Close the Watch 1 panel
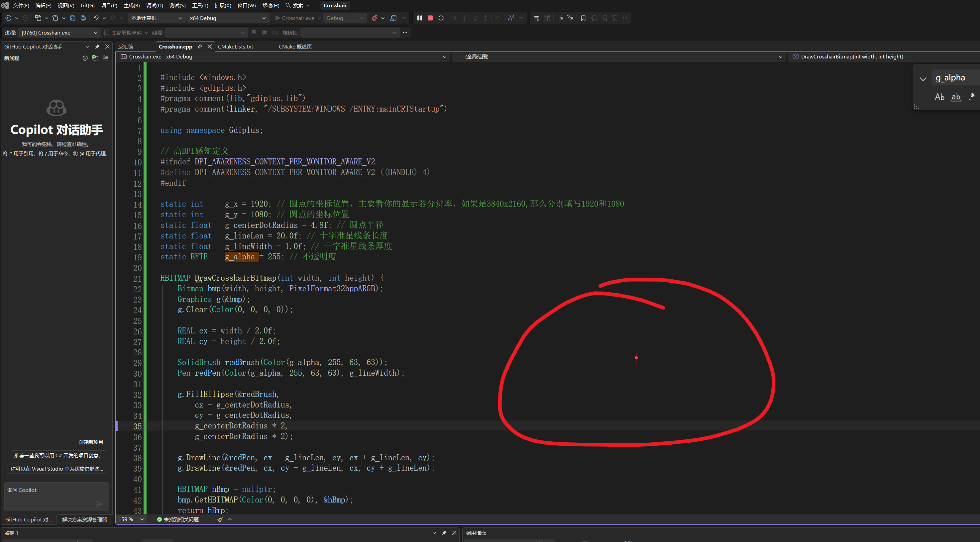 pyautogui.click(x=454, y=533)
